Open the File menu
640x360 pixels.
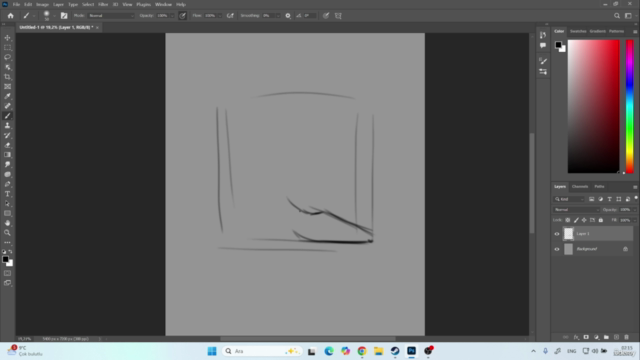coord(16,4)
